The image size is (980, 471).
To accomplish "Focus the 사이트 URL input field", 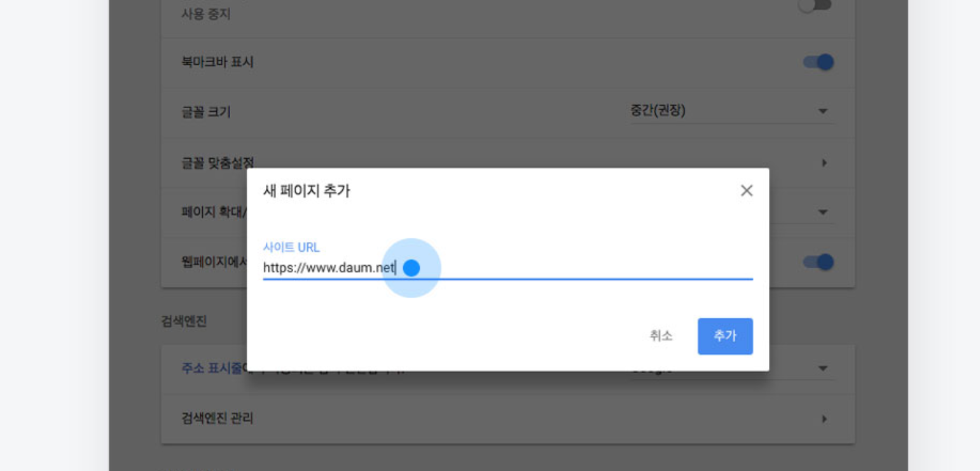I will click(x=507, y=268).
